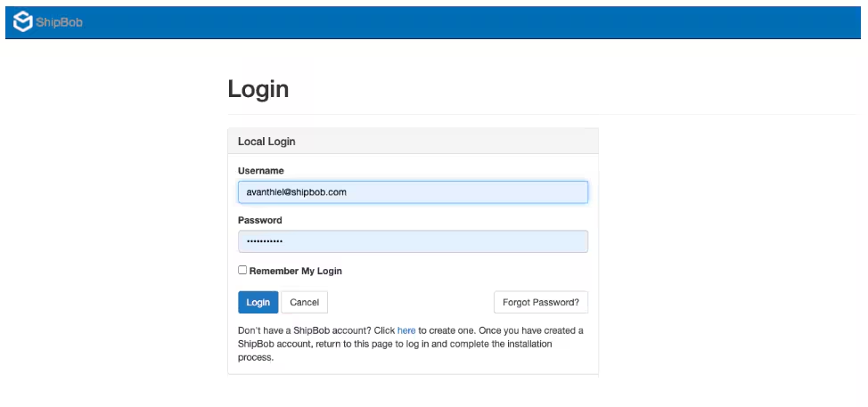Click the 'Local Login' panel header

click(413, 141)
